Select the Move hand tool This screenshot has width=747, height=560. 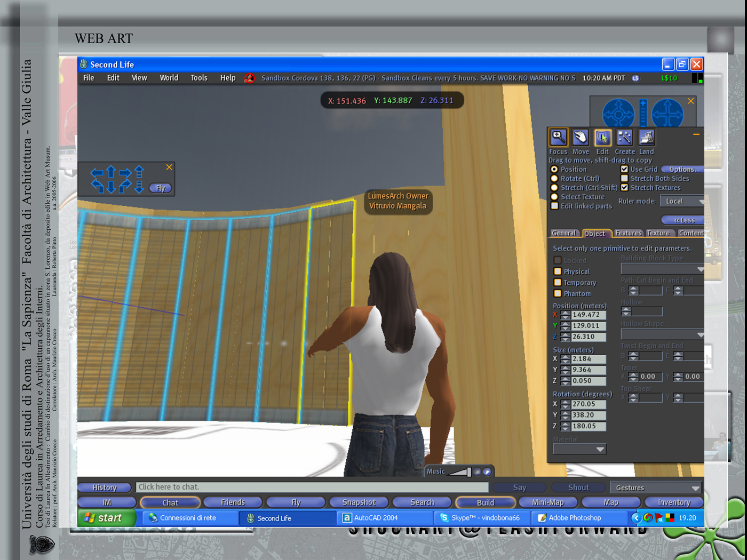pyautogui.click(x=581, y=138)
